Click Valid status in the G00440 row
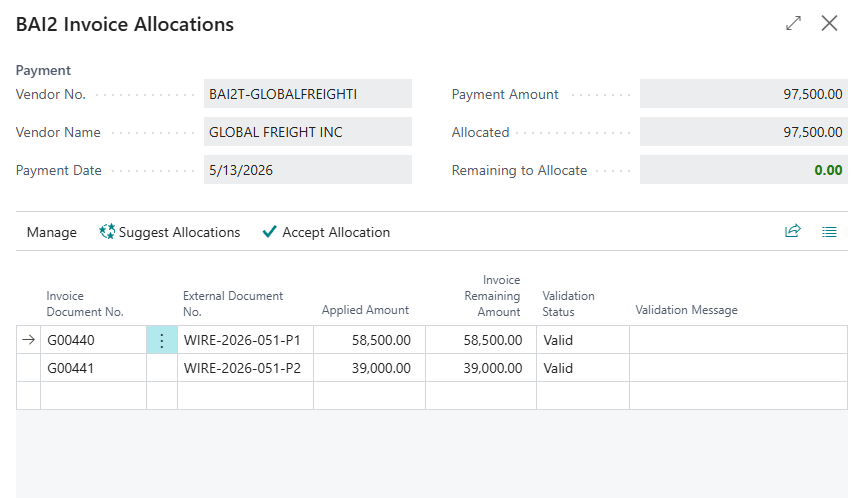The image size is (863, 498). (583, 340)
